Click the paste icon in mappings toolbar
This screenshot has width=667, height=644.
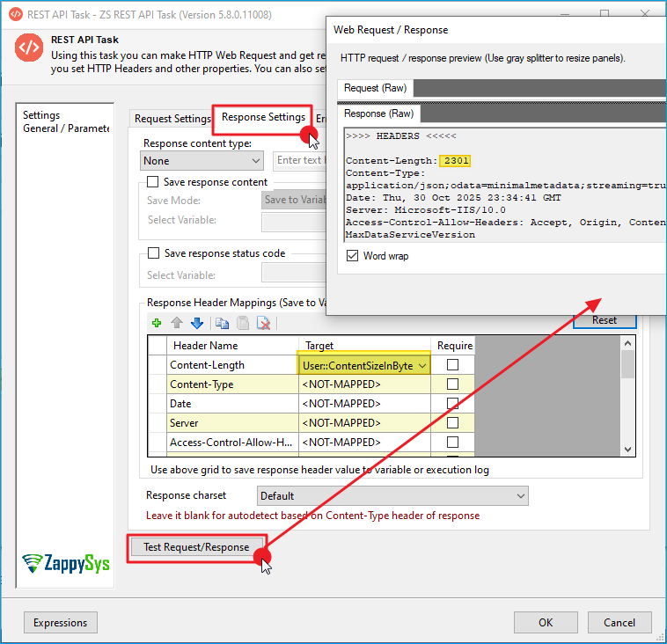coord(242,323)
